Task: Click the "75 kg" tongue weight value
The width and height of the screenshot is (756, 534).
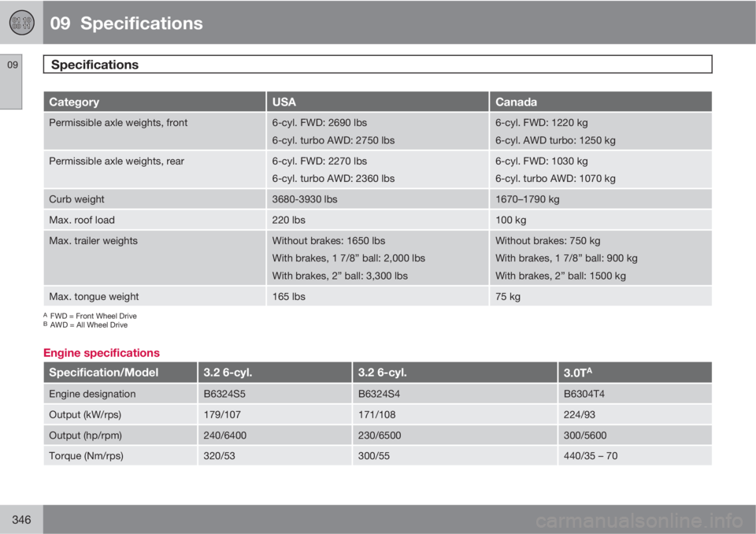Action: click(508, 297)
